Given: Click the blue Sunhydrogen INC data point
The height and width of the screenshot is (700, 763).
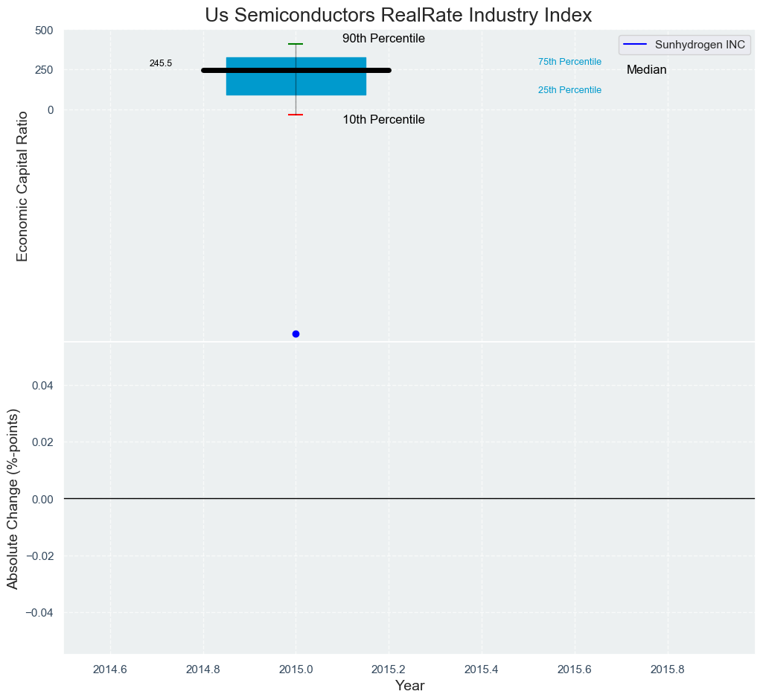Looking at the screenshot, I should (296, 334).
